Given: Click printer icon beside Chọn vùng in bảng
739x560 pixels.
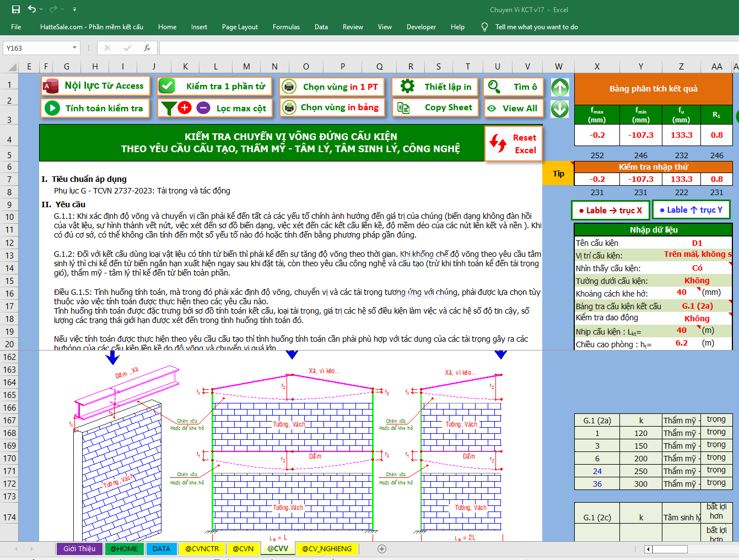Looking at the screenshot, I should coord(289,107).
